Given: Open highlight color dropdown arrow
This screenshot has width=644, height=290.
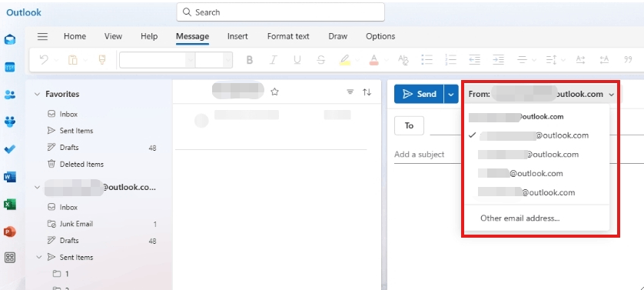Looking at the screenshot, I should point(357,61).
